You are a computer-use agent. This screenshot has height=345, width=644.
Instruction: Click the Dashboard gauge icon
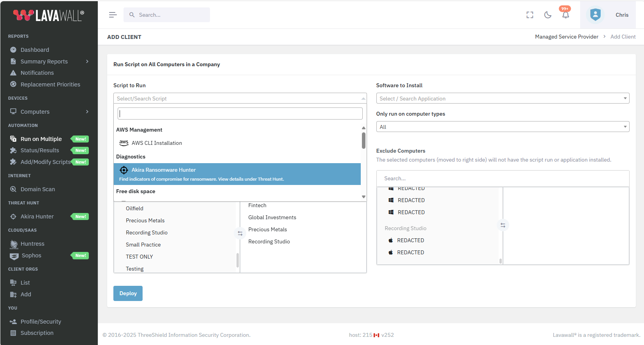point(13,50)
